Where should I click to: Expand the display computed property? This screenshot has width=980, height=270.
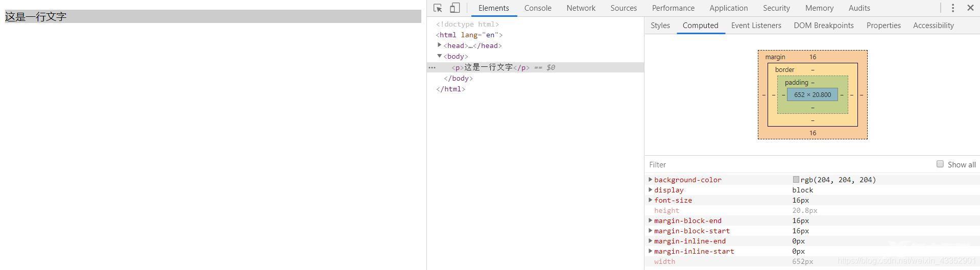pos(650,190)
